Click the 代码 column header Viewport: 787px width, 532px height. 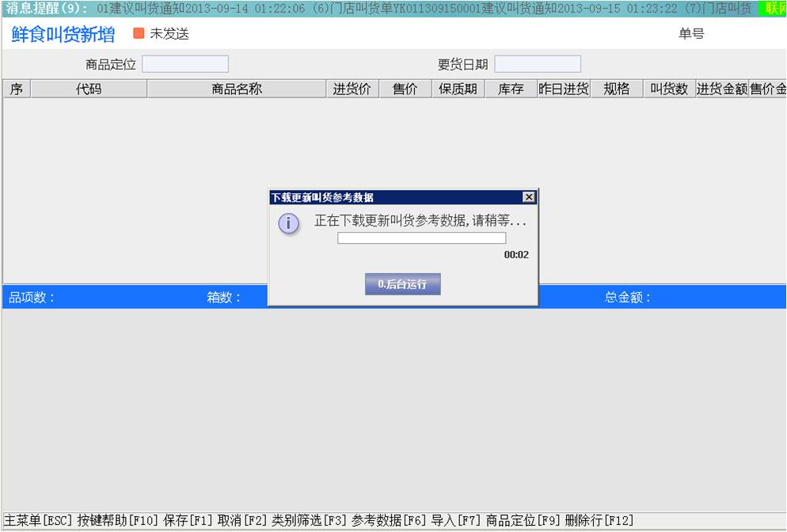(89, 89)
